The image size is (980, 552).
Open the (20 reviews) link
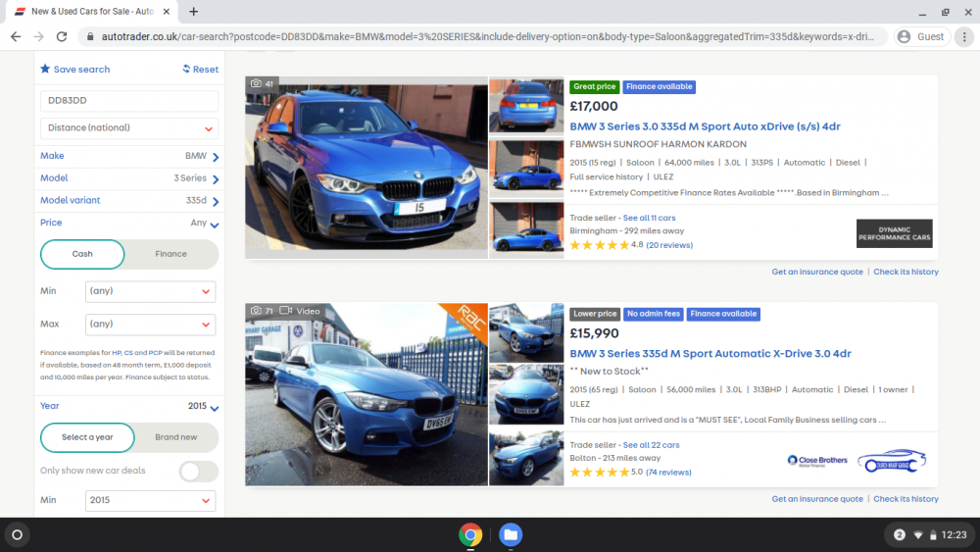(x=669, y=245)
